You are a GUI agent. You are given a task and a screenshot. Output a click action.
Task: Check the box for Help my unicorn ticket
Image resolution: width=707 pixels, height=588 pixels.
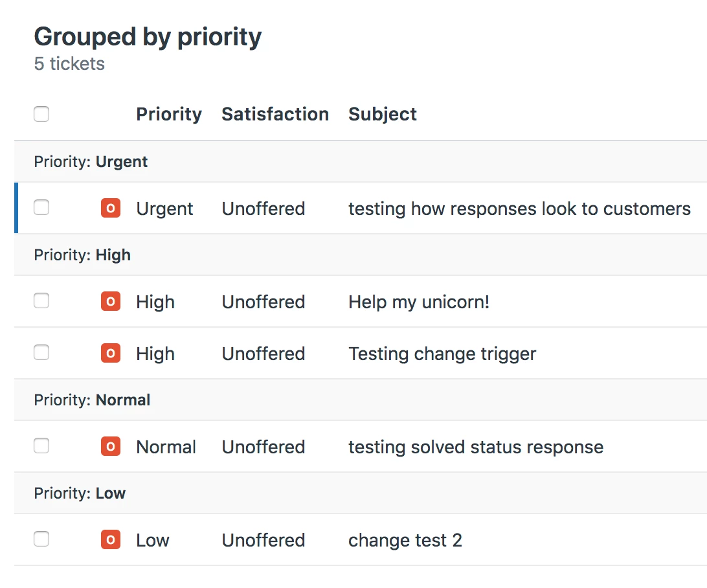pos(41,301)
